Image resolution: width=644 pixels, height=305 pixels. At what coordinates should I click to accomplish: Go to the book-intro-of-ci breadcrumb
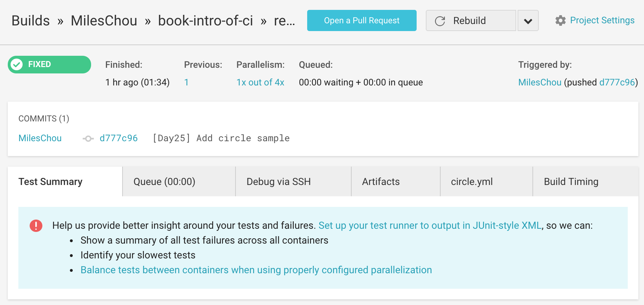pyautogui.click(x=205, y=20)
